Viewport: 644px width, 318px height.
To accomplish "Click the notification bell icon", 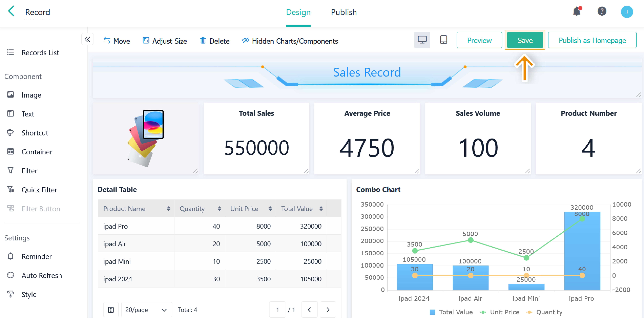I will [x=576, y=11].
